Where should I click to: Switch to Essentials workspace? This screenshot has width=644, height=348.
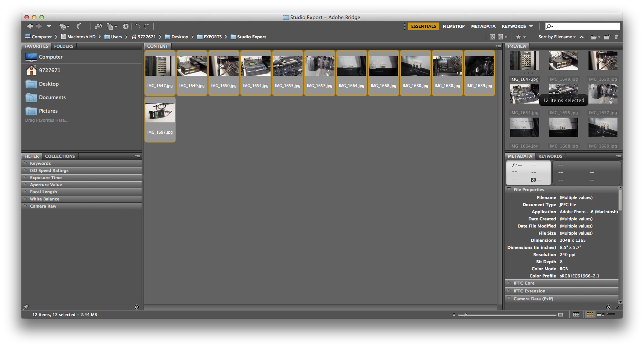(x=423, y=26)
